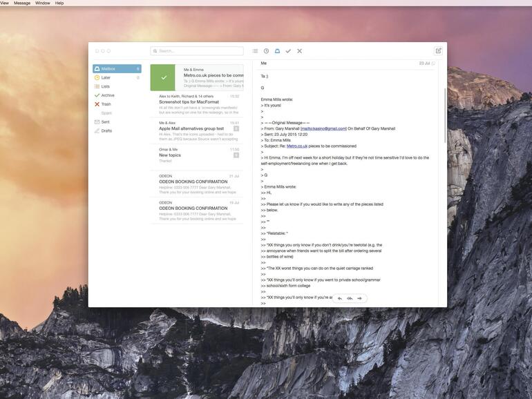
Task: Follow the Metro.co.uk link in Subject line
Action: [297, 146]
